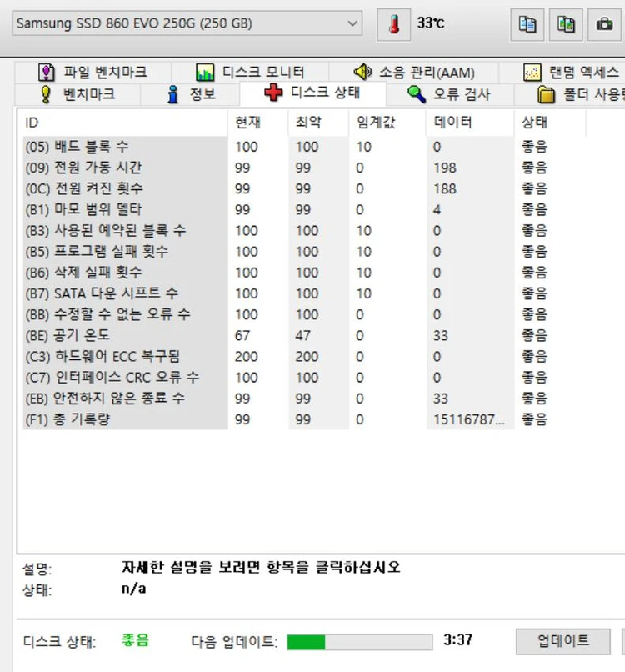Click the thermometer temperature icon
The image size is (625, 672).
click(x=393, y=24)
